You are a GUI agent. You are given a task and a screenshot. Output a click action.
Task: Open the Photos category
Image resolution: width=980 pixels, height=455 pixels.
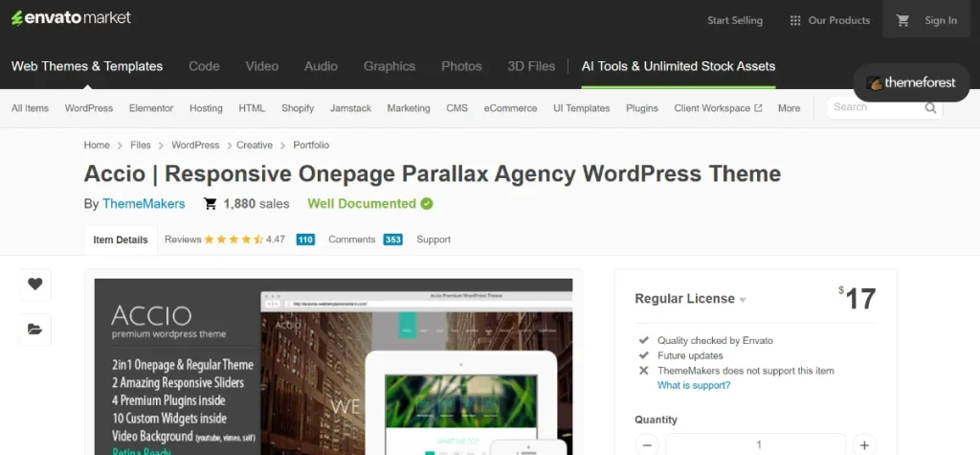click(461, 66)
